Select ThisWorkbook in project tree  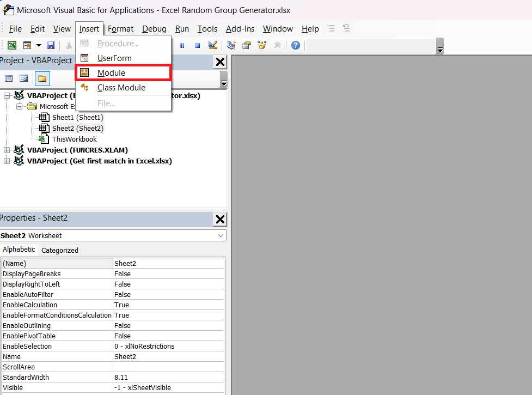pyautogui.click(x=74, y=139)
